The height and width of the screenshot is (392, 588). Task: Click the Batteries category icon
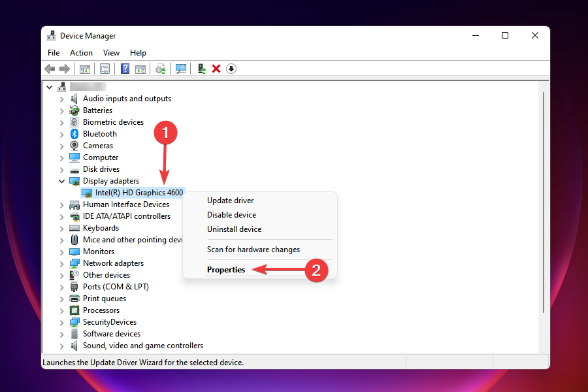tap(74, 110)
